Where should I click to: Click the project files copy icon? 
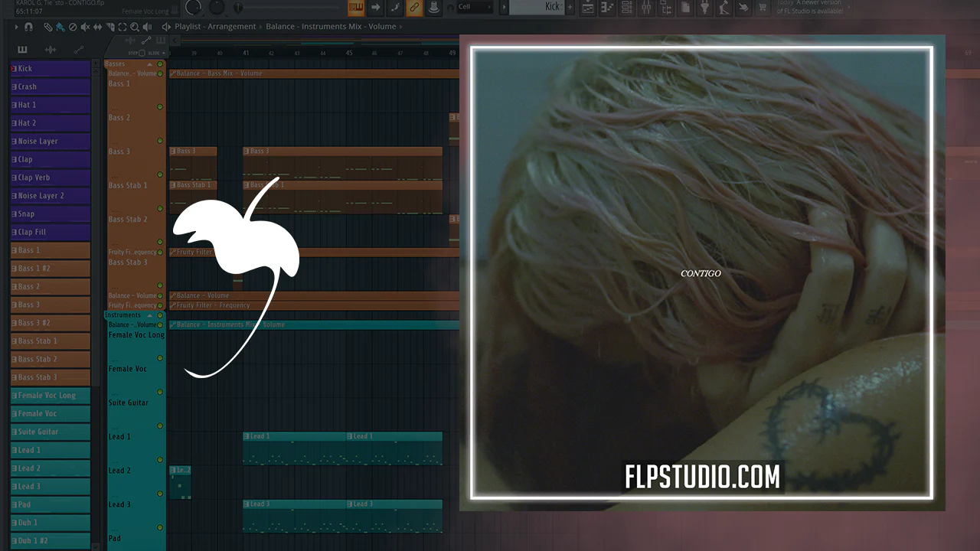point(684,8)
